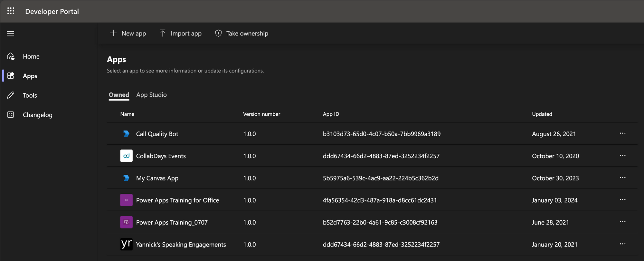Click the Apps grid icon in sidebar
The image size is (644, 261).
[x=11, y=76]
